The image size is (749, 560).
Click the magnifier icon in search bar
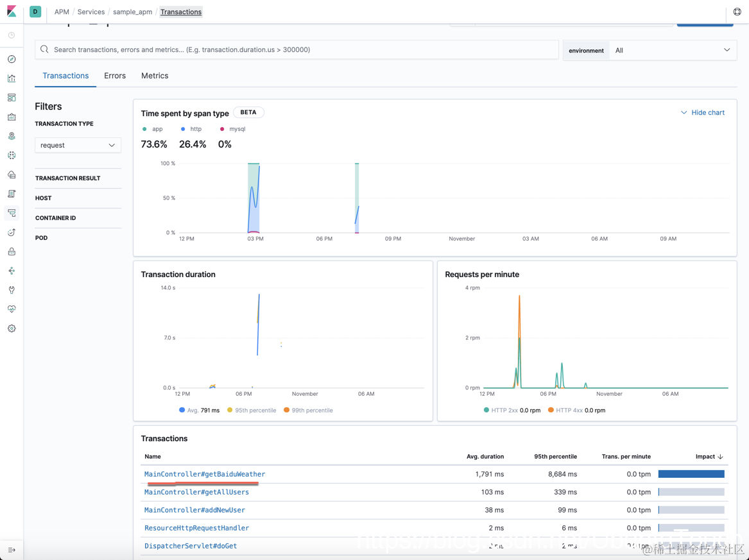(x=44, y=49)
